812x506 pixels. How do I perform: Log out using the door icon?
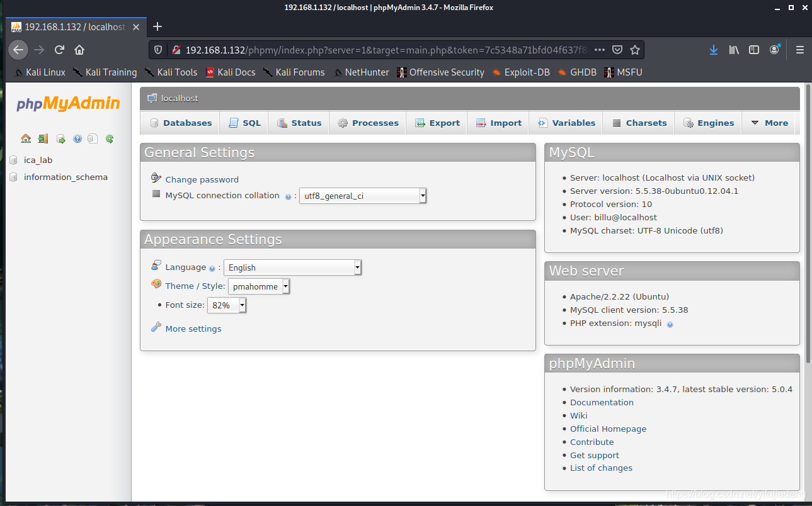pyautogui.click(x=43, y=138)
